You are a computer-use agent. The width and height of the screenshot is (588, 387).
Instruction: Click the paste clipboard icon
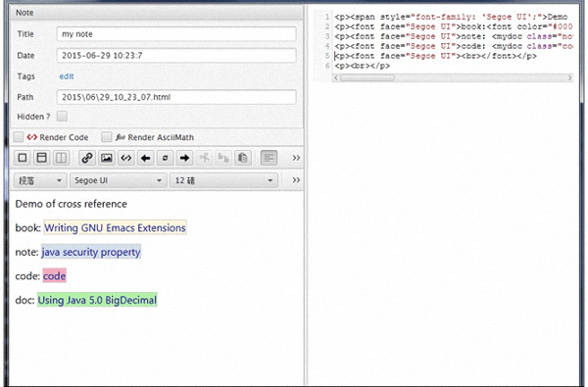[243, 158]
